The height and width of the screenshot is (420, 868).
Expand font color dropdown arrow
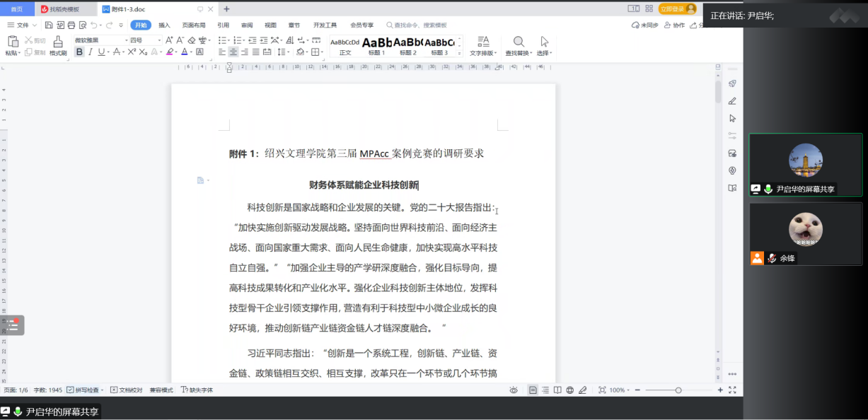[x=192, y=52]
